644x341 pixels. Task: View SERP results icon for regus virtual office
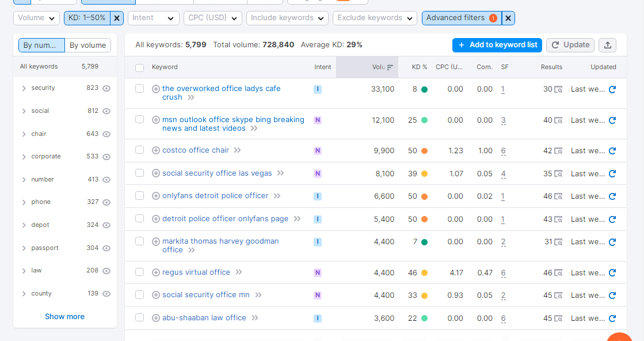point(558,273)
